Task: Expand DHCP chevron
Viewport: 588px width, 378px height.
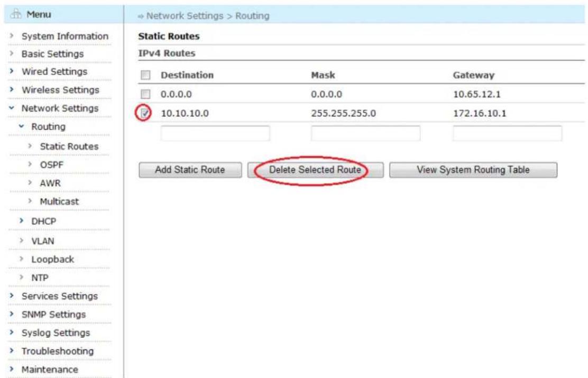Action: point(21,221)
